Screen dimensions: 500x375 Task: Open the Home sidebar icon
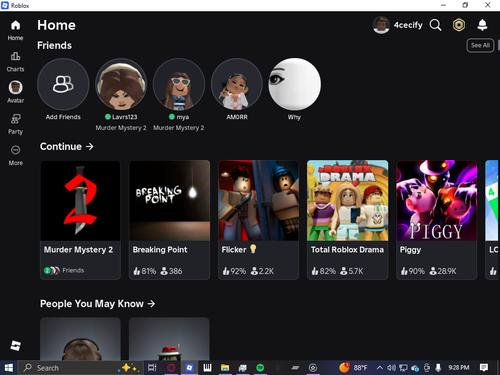[x=15, y=25]
